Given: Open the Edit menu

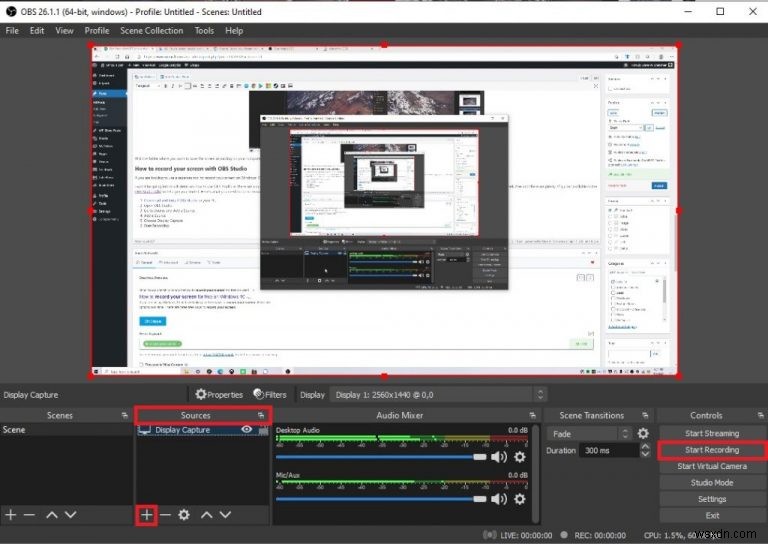Looking at the screenshot, I should [x=37, y=30].
